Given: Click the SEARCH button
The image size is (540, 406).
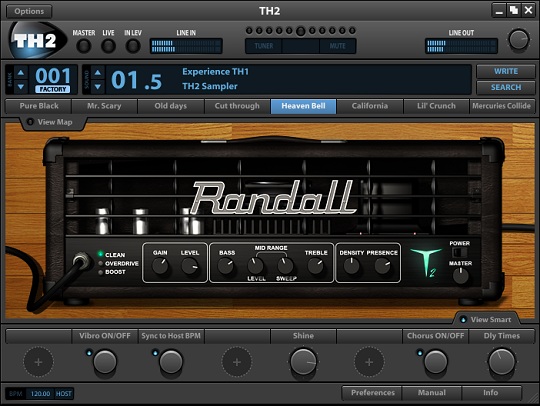Looking at the screenshot, I should tap(506, 87).
